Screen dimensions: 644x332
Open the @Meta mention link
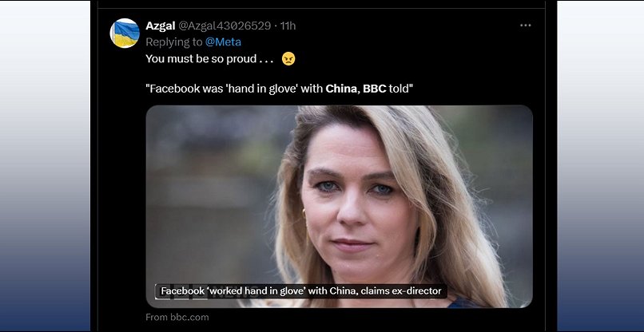click(223, 41)
